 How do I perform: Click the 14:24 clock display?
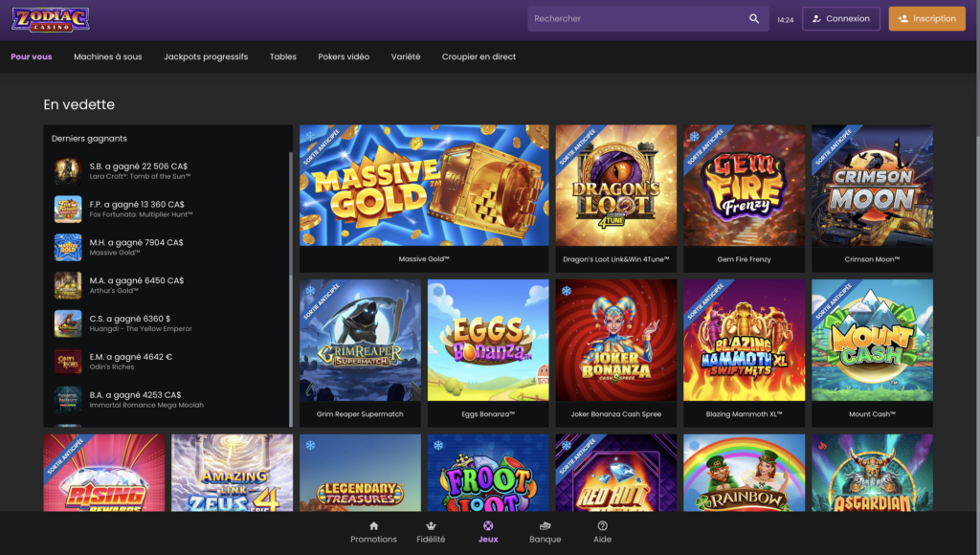click(x=785, y=20)
